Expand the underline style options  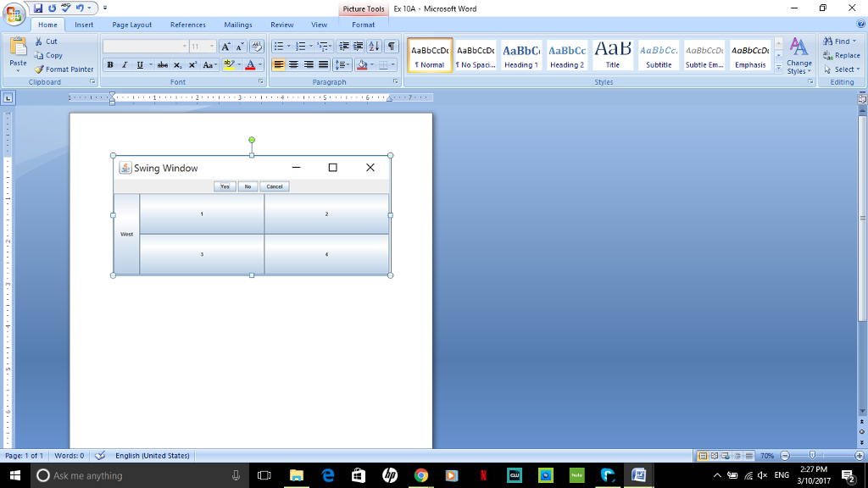[x=151, y=64]
